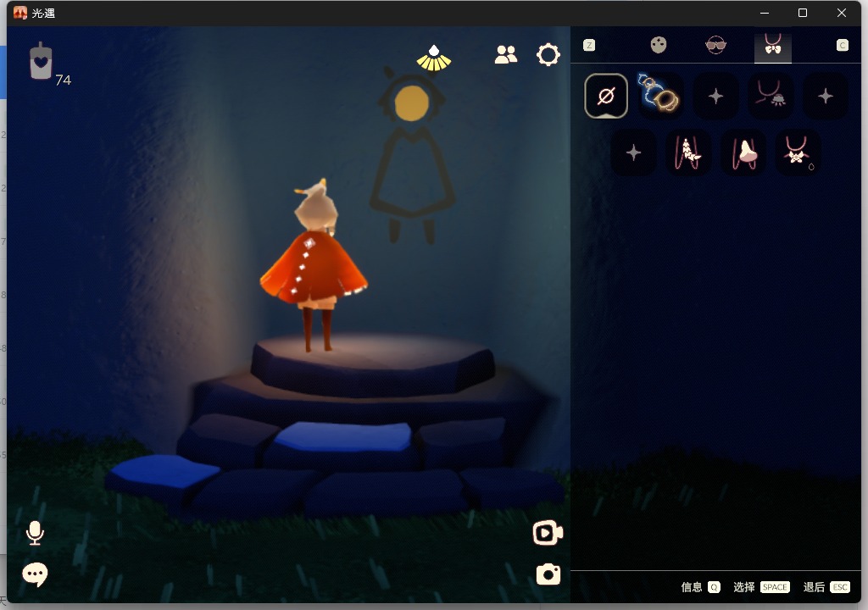Start video recording with camcorder icon
This screenshot has height=610, width=868.
pos(548,533)
